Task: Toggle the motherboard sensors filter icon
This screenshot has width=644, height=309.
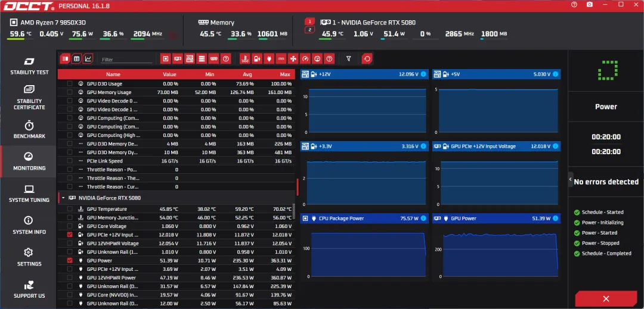Action: 190,59
